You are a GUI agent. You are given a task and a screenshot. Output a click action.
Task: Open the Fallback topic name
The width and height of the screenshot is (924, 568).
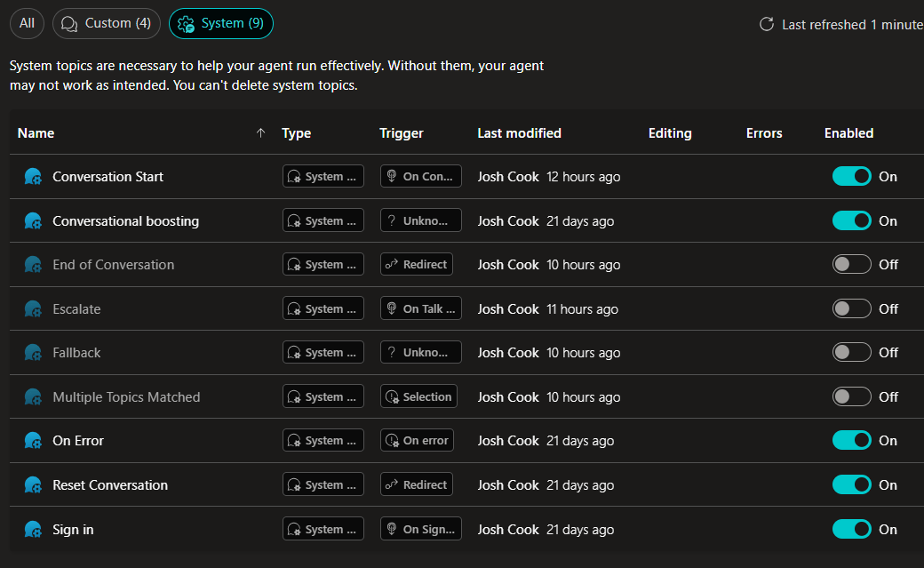(76, 353)
